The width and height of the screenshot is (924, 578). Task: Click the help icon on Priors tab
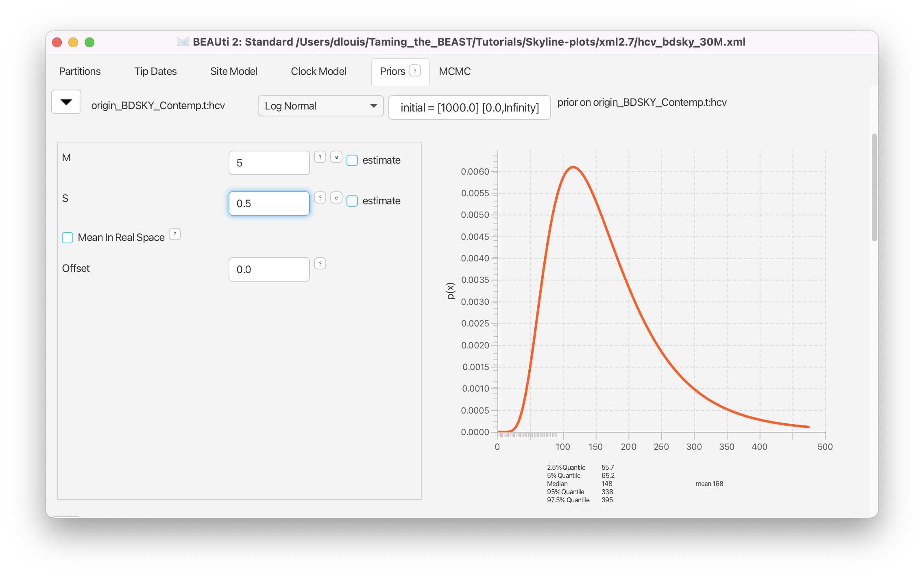tap(414, 71)
